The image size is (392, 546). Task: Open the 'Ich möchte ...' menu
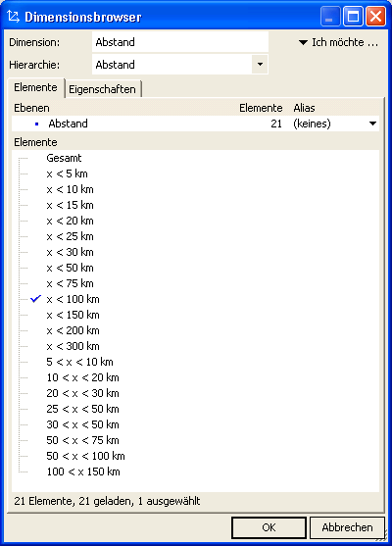(x=338, y=42)
